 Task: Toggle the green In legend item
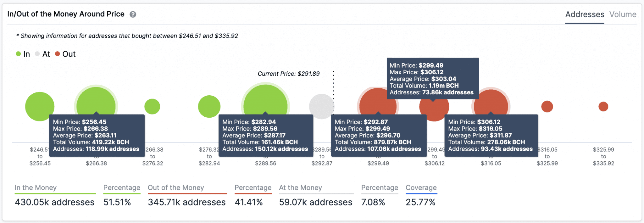click(23, 54)
